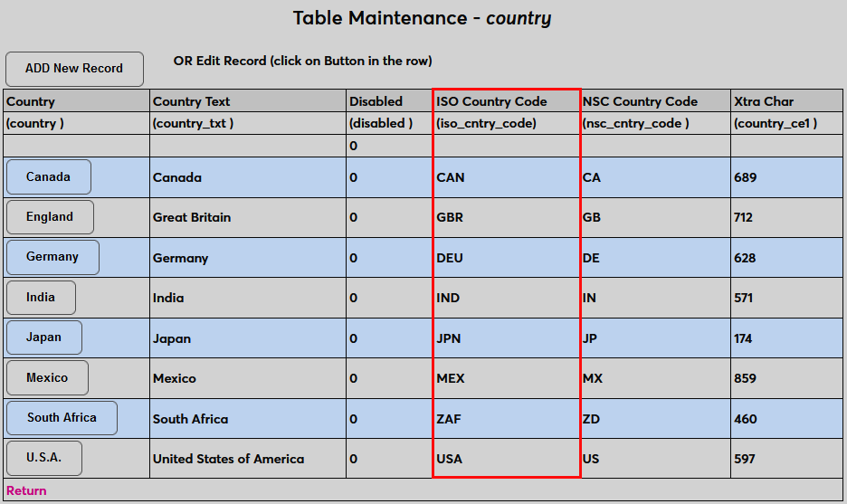This screenshot has height=504, width=847.
Task: Click the Mexico row button
Action: tap(47, 378)
